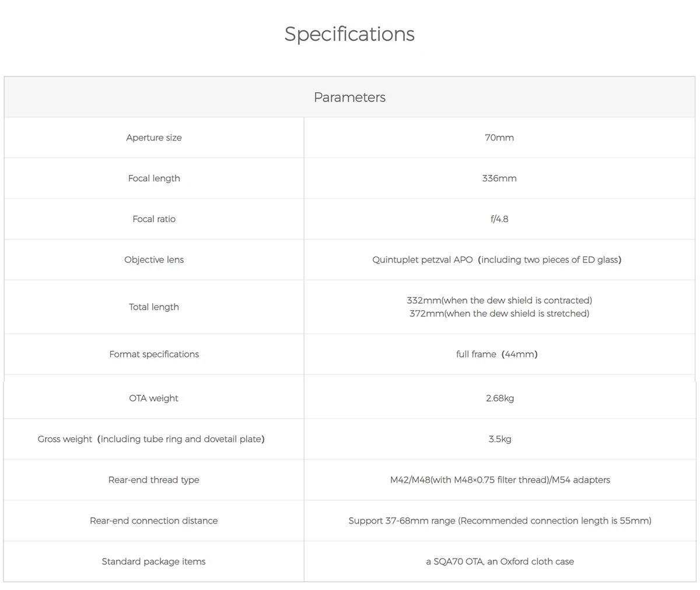
Task: Click the Aperture size label
Action: click(154, 138)
